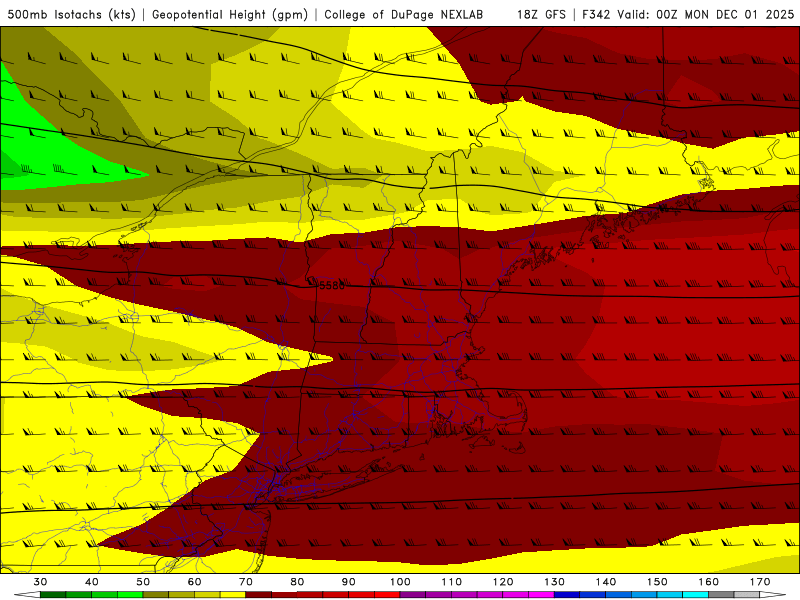The width and height of the screenshot is (800, 600).
Task: Click the 130 value on the legend
Action: click(x=554, y=582)
